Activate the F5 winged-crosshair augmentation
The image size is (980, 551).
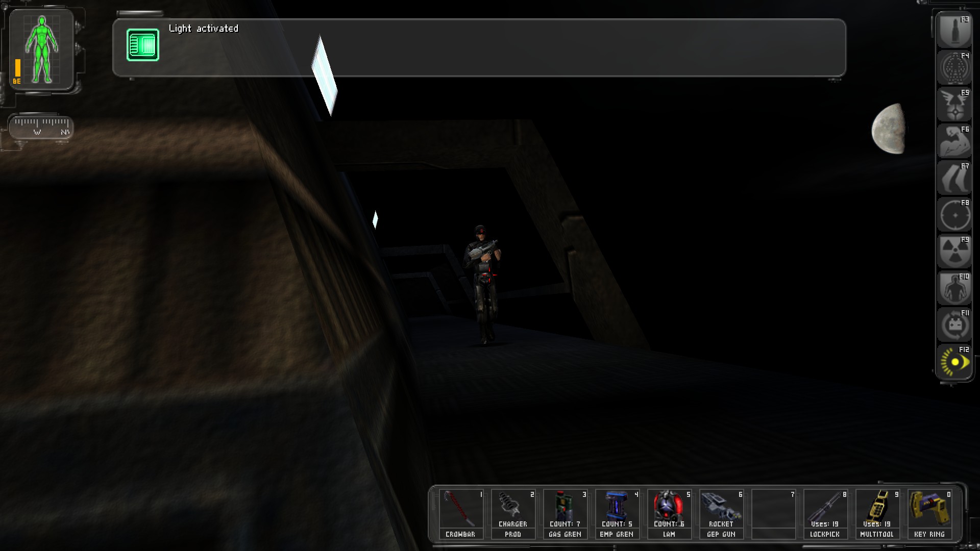point(954,105)
